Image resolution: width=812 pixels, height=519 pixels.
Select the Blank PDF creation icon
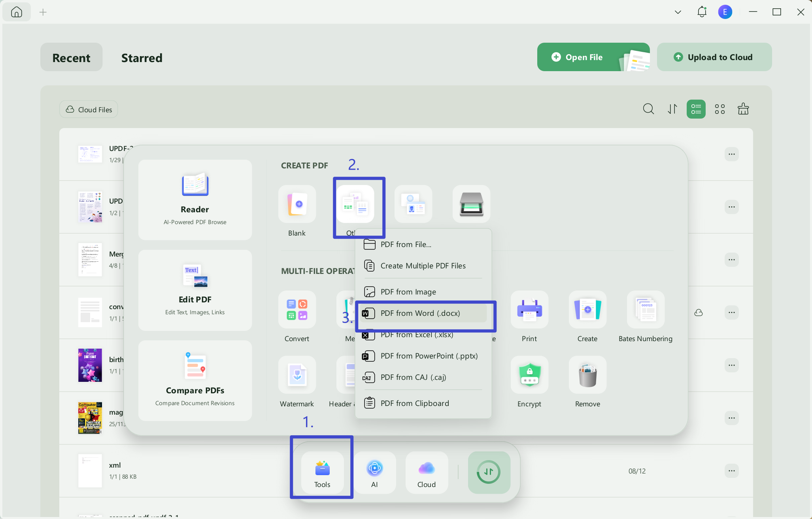(x=297, y=204)
